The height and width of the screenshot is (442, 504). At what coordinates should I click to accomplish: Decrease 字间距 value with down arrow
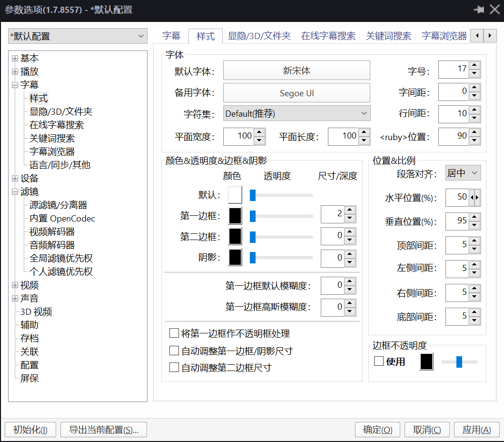[x=474, y=96]
